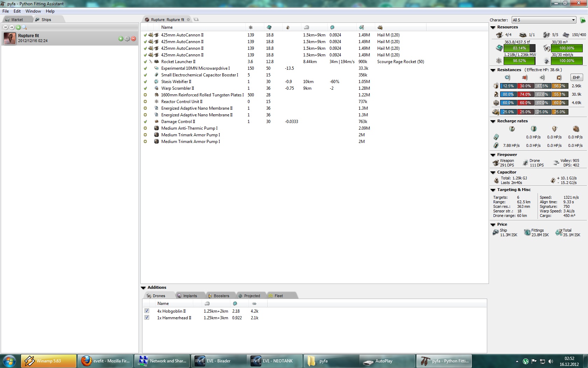The width and height of the screenshot is (588, 368).
Task: Jump to ship browser home icon
Action: pos(6,27)
